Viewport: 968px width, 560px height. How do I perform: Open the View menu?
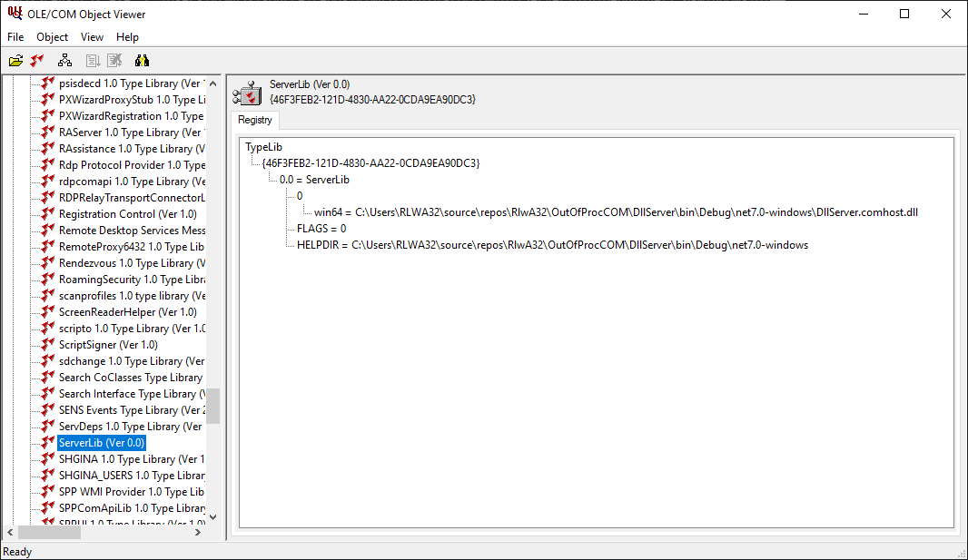pyautogui.click(x=92, y=37)
